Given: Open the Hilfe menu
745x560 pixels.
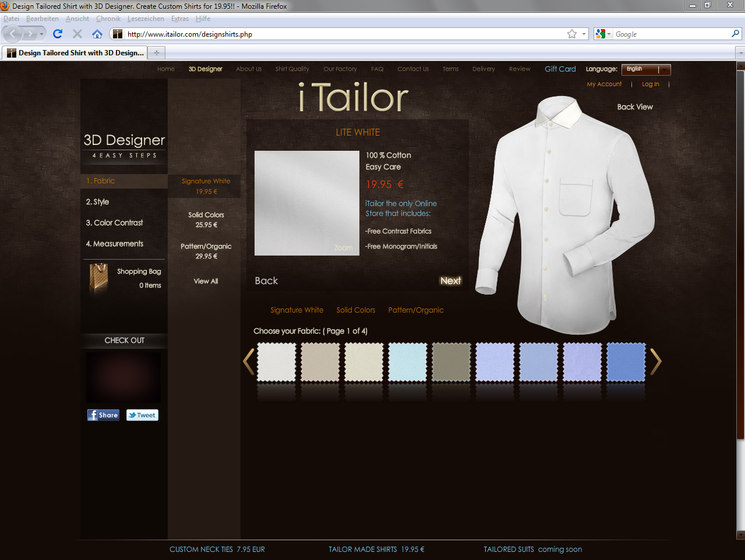Looking at the screenshot, I should pos(203,19).
